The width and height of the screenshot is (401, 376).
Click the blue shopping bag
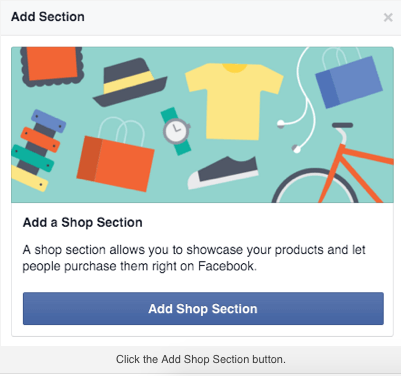tap(349, 78)
